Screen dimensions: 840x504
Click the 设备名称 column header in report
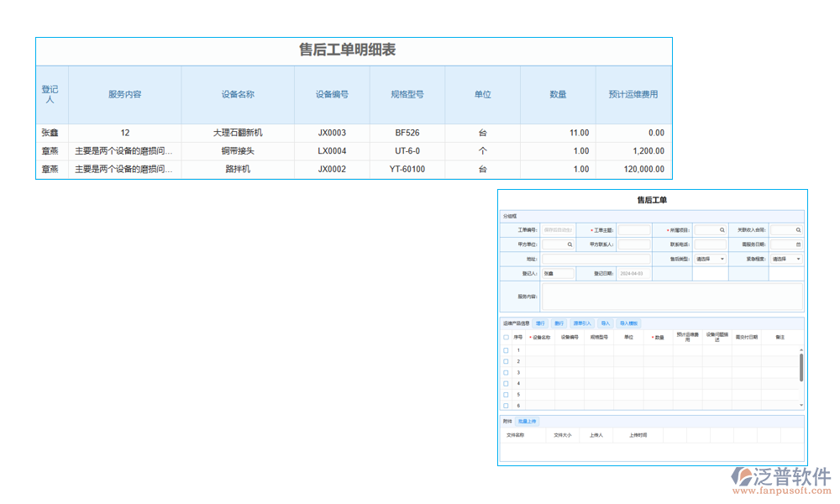(238, 95)
